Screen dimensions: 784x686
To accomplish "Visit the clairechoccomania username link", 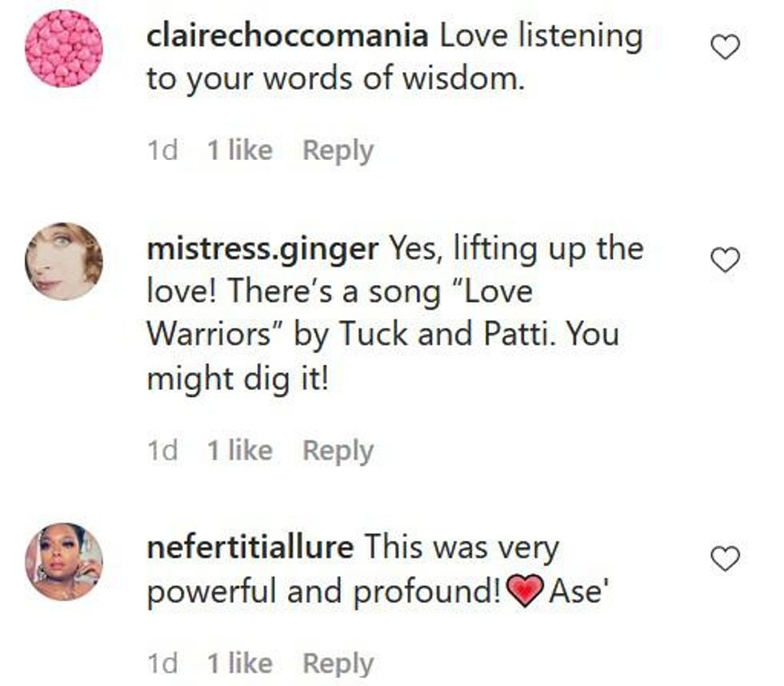I will click(x=287, y=37).
